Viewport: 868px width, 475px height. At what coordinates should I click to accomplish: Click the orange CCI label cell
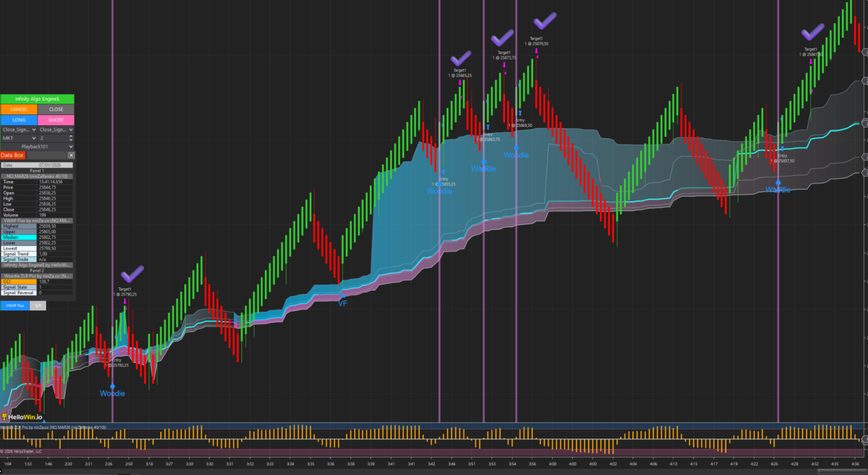click(19, 281)
